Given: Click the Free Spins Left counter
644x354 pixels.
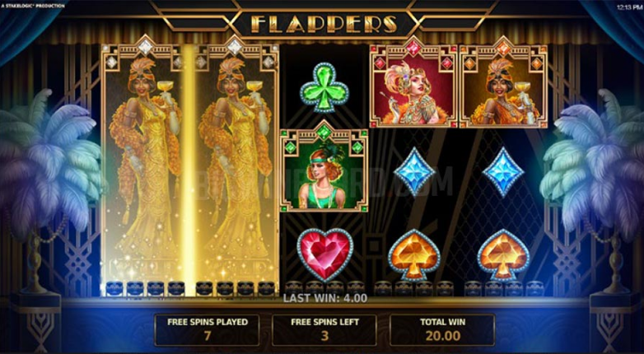Looking at the screenshot, I should [x=324, y=330].
